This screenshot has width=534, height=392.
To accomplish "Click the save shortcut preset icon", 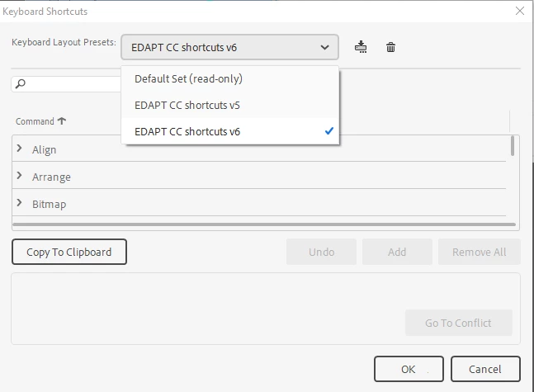I will (361, 47).
